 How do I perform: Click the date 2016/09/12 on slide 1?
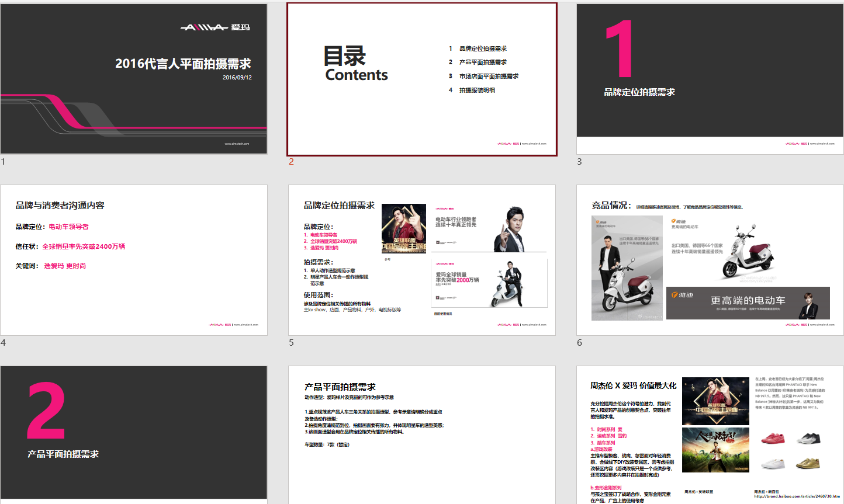point(237,77)
